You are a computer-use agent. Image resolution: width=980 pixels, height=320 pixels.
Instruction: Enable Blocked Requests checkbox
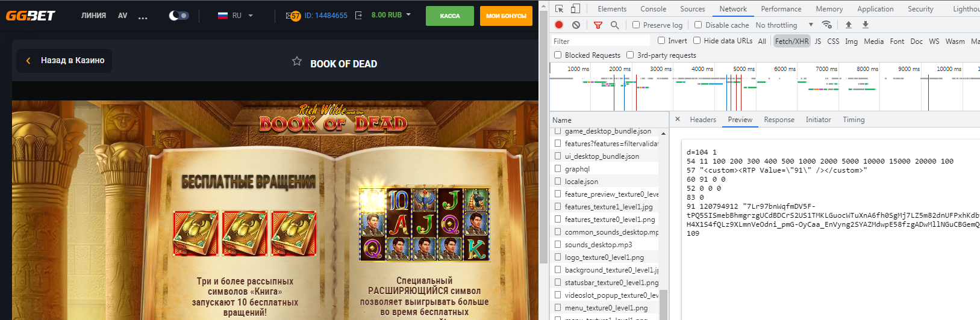(558, 55)
